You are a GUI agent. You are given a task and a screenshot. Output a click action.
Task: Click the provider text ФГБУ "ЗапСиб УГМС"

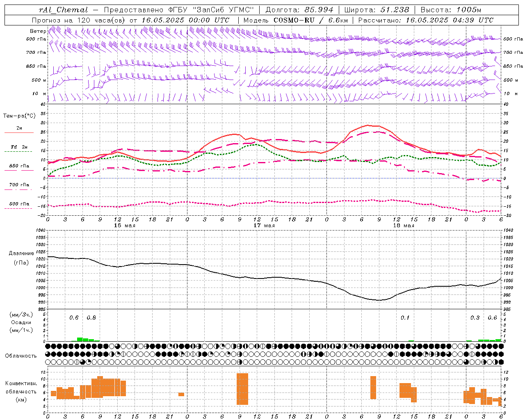pyautogui.click(x=211, y=10)
